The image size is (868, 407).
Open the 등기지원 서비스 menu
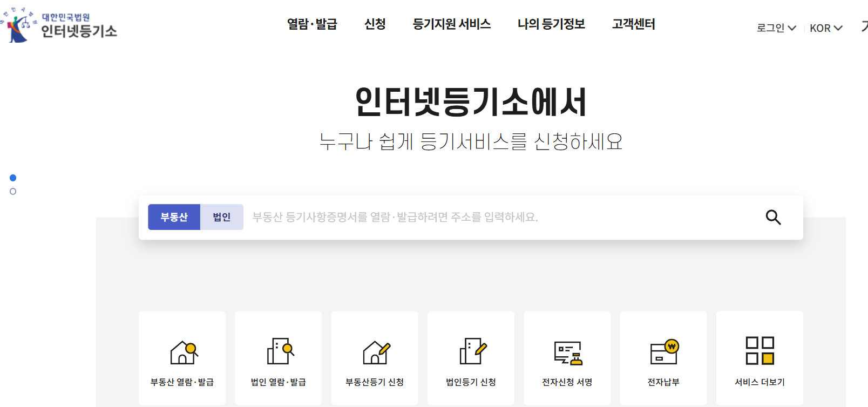(452, 24)
